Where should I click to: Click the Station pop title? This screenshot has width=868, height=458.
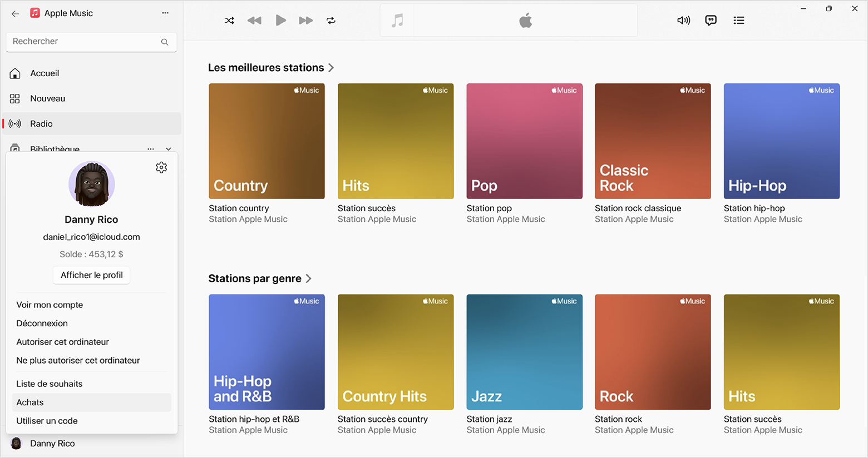click(x=489, y=208)
